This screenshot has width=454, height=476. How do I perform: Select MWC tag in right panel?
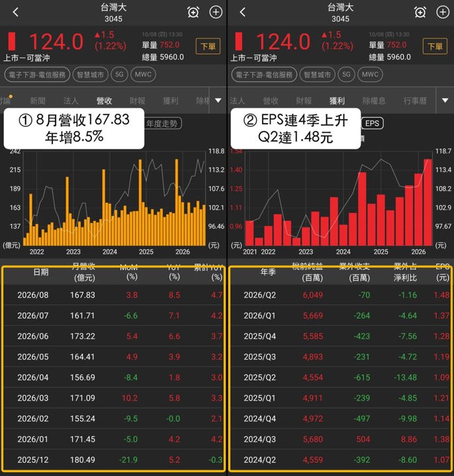click(x=370, y=75)
